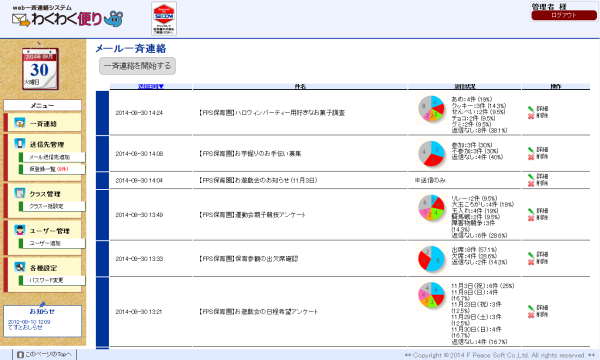Click the クラス管理 icon
The height and width of the screenshot is (360, 600).
click(x=20, y=193)
